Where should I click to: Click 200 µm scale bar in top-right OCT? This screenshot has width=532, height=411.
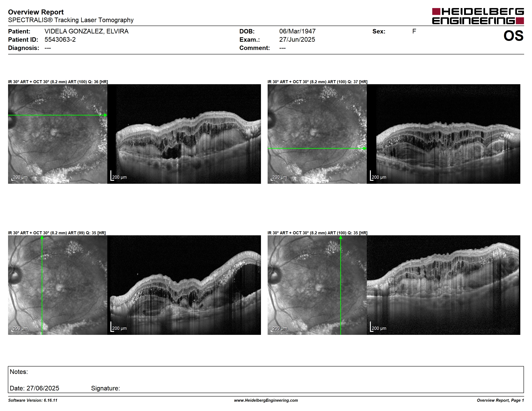click(x=378, y=175)
